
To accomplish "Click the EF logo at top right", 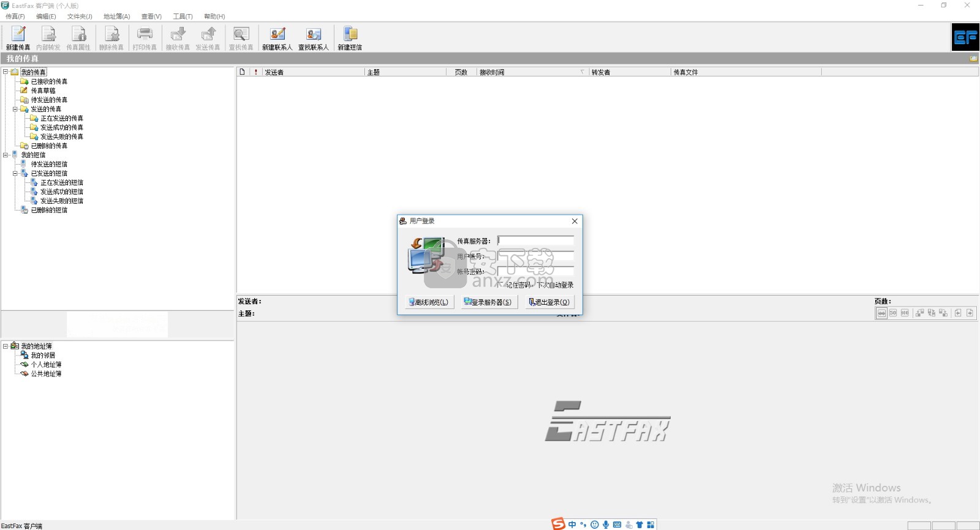I will pos(965,37).
